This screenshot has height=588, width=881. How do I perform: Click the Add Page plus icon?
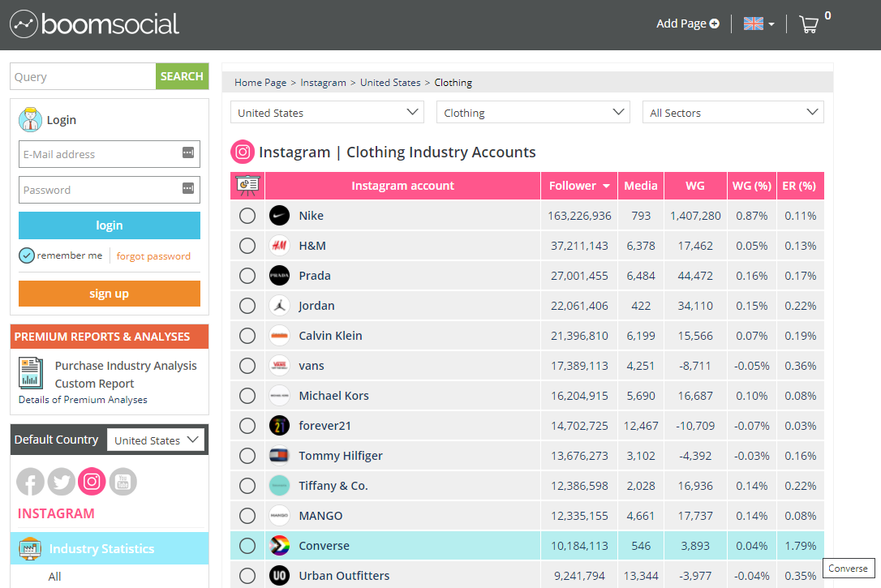(x=714, y=24)
